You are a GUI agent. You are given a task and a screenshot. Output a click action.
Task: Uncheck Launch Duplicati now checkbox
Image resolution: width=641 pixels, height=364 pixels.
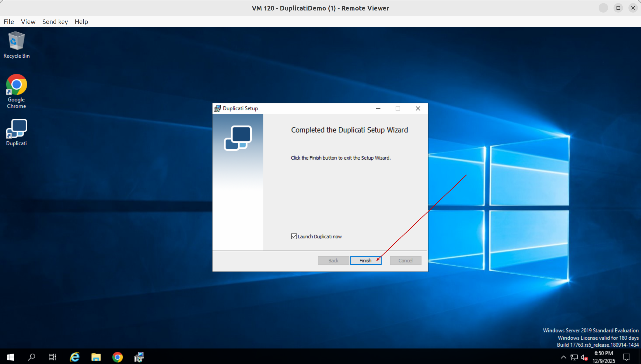coord(294,237)
